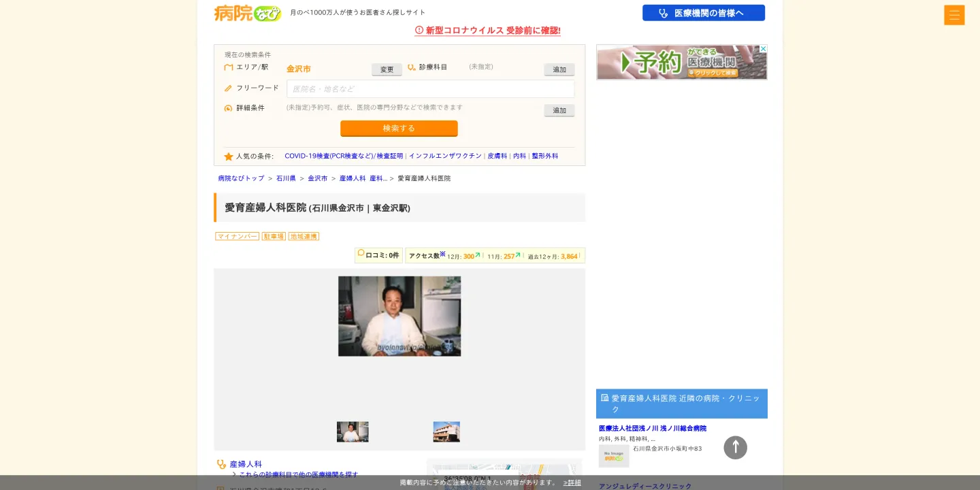
Task: Click 追加 beside 詳細条件
Action: 559,110
